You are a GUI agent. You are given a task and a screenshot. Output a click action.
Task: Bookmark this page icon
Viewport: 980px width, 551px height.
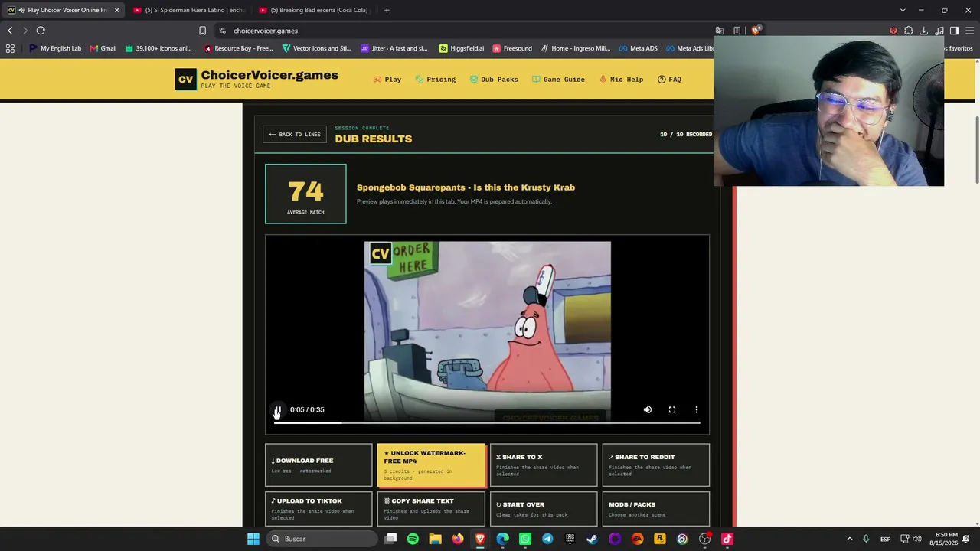pyautogui.click(x=202, y=31)
